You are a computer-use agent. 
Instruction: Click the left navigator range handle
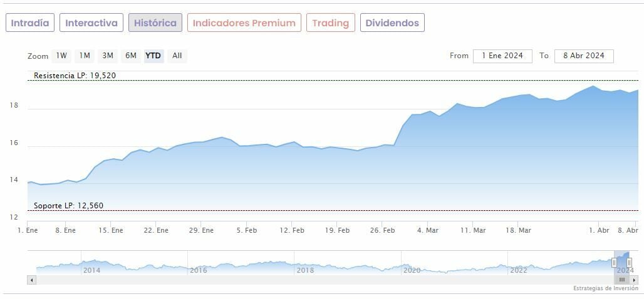[x=614, y=263]
